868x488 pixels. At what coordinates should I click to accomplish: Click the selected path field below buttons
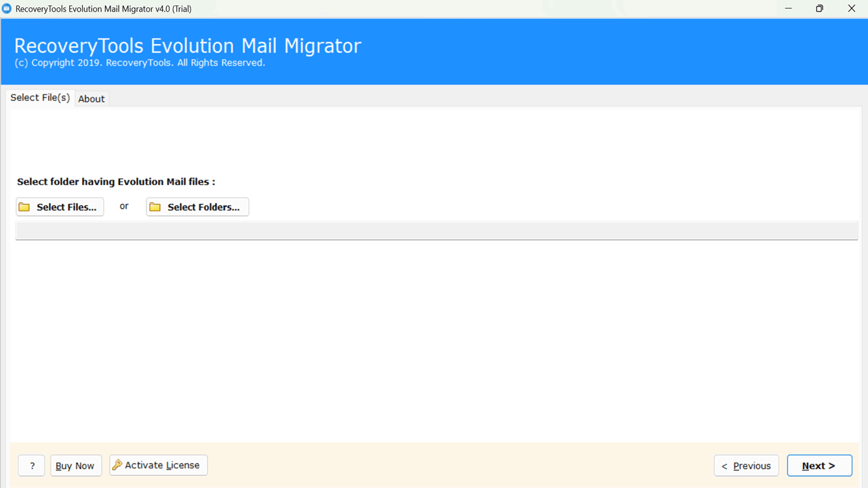click(437, 230)
